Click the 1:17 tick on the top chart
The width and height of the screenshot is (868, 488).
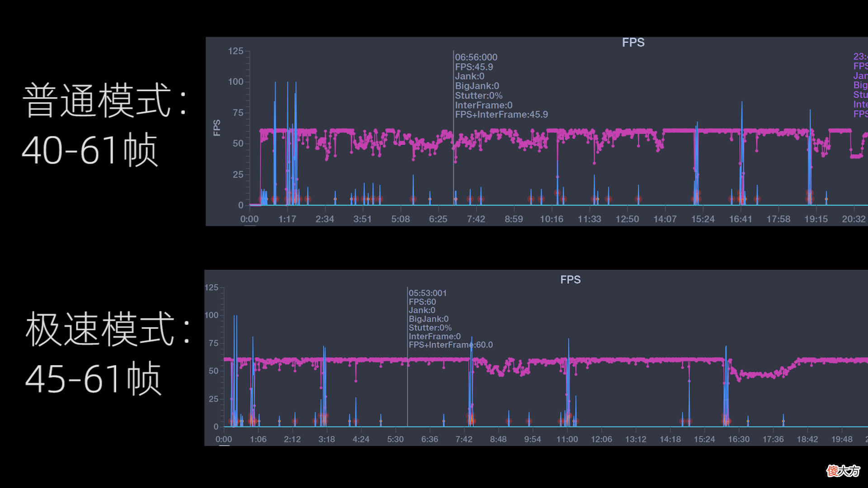(287, 219)
